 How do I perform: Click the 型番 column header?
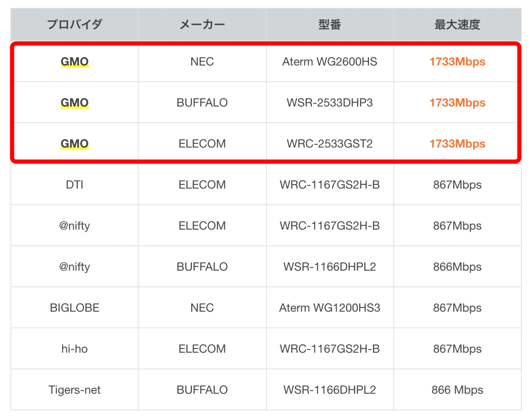(330, 25)
